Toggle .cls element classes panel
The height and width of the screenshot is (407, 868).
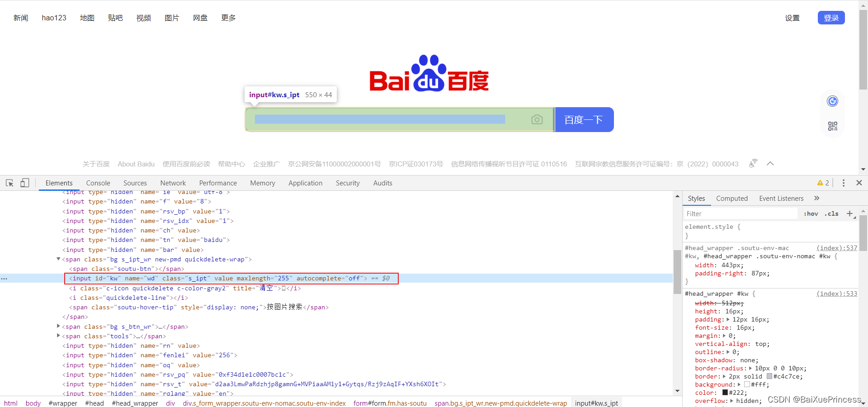[831, 213]
